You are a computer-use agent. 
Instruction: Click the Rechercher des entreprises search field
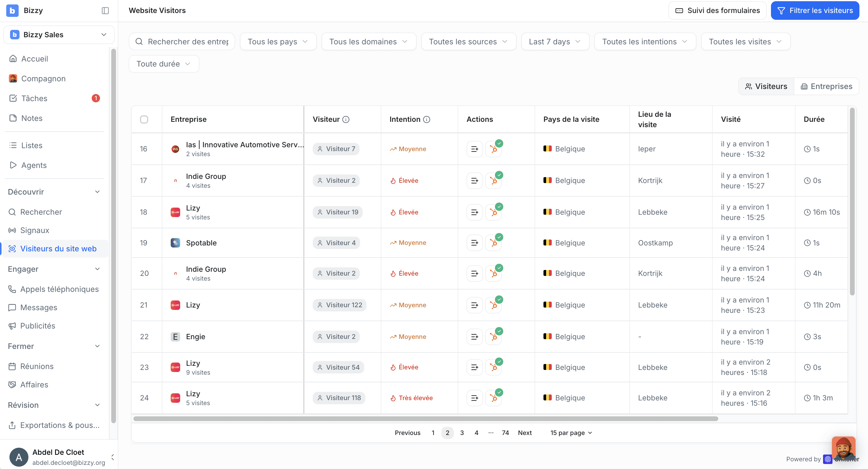(x=182, y=41)
